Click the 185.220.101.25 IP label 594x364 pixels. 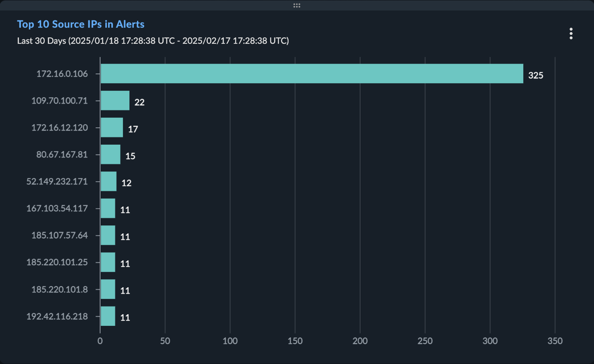[x=57, y=262]
